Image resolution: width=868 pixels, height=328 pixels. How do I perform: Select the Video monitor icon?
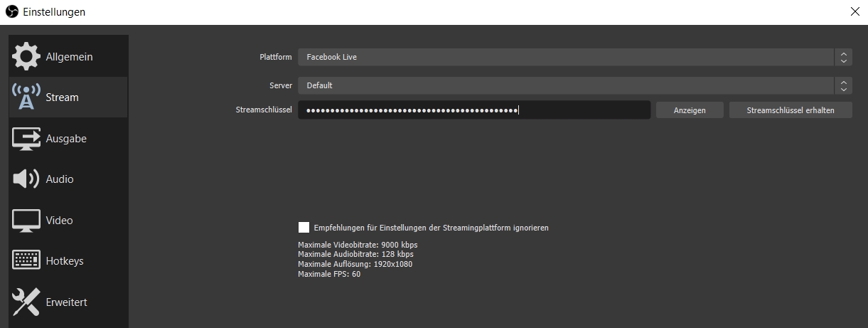(x=26, y=221)
